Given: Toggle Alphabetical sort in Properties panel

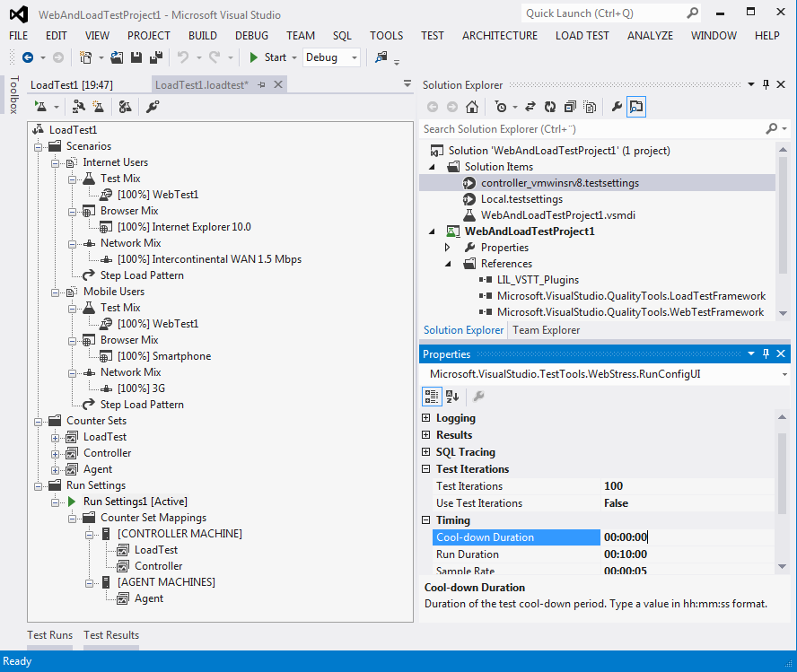Looking at the screenshot, I should point(452,397).
